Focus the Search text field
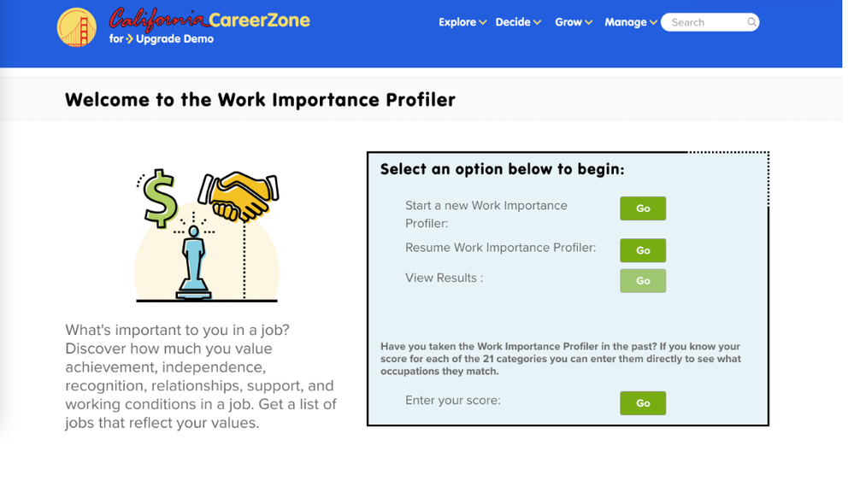 point(705,22)
